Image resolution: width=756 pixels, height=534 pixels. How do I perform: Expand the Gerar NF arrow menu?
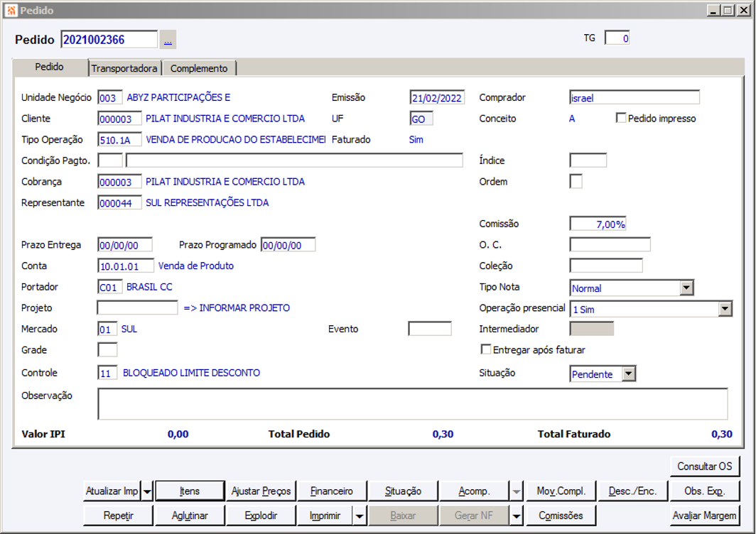coord(517,516)
